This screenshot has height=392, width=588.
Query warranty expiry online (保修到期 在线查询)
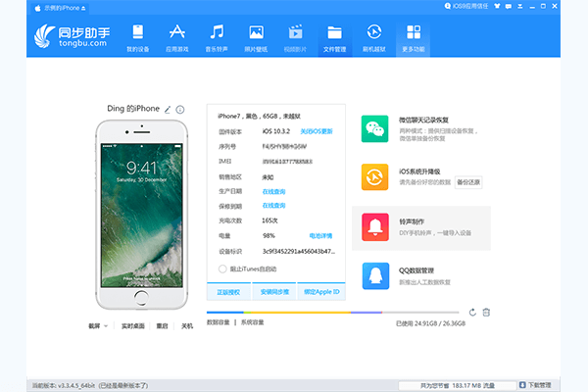pyautogui.click(x=273, y=206)
